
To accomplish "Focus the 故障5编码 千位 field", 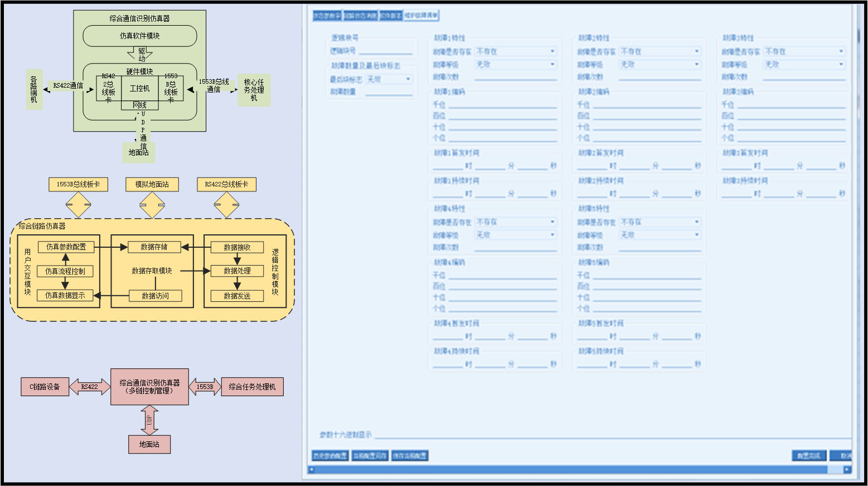I will (x=647, y=275).
